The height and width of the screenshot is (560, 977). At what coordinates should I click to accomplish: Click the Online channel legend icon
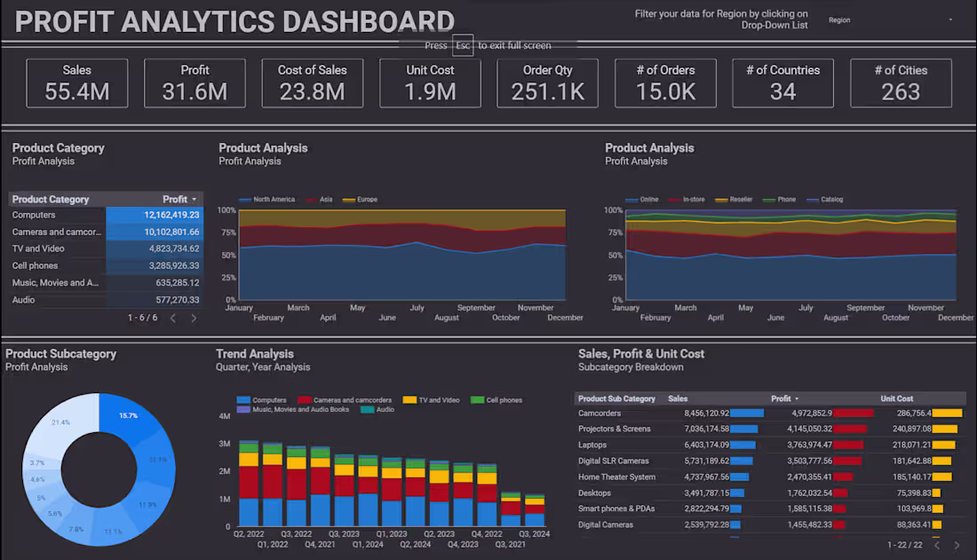point(632,200)
